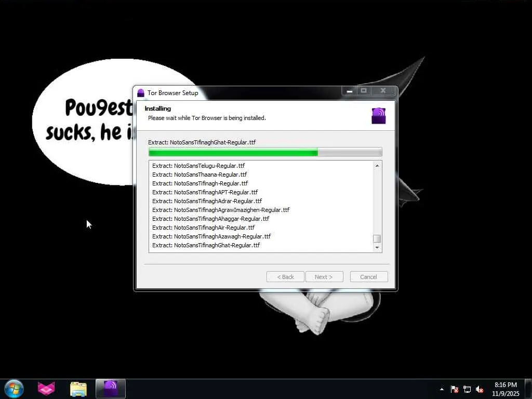Select the NotoSansTifinagh-Regular.ttf log line
The image size is (532, 399).
click(200, 183)
